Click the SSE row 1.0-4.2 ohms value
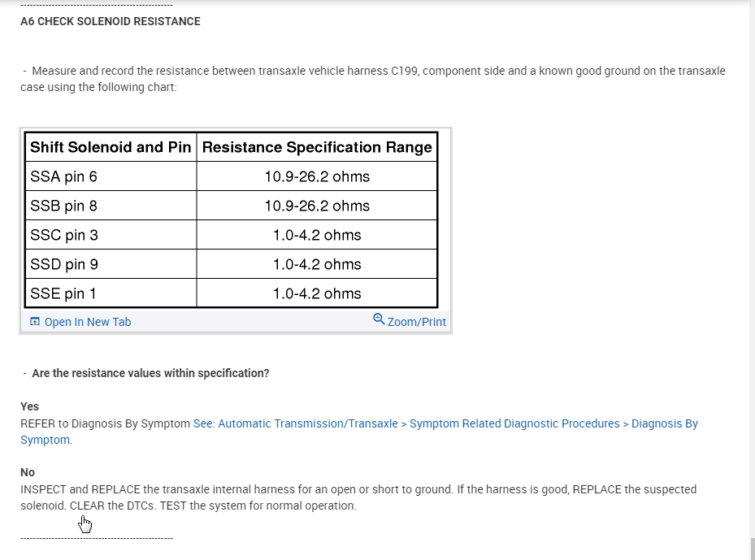 [x=317, y=293]
